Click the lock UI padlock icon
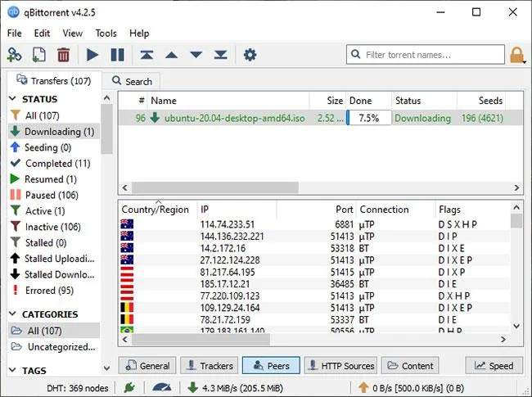Viewport: 532px width, 397px height. point(517,55)
